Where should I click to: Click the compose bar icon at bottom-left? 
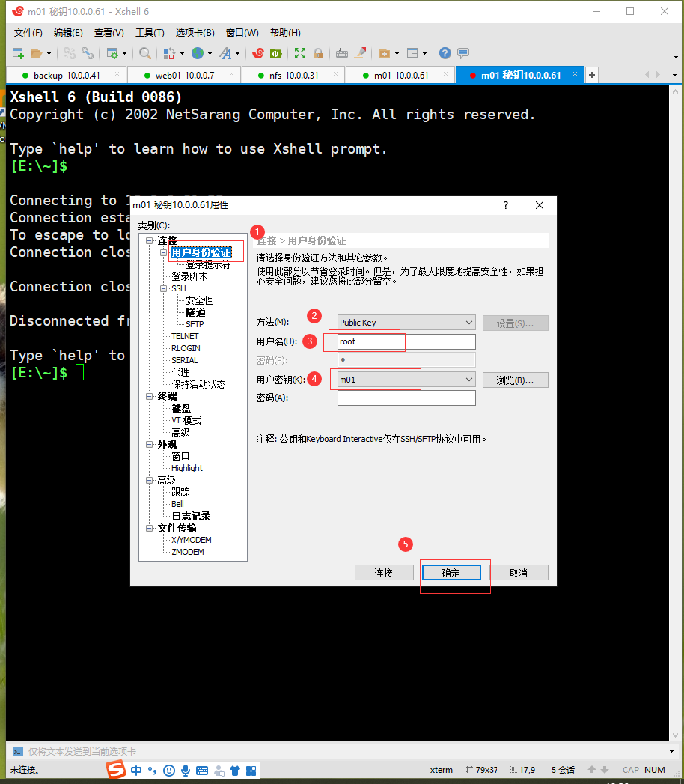click(x=17, y=751)
